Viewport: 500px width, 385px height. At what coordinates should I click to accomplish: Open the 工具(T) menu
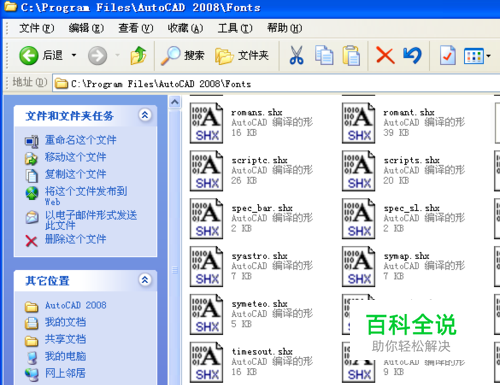click(235, 28)
